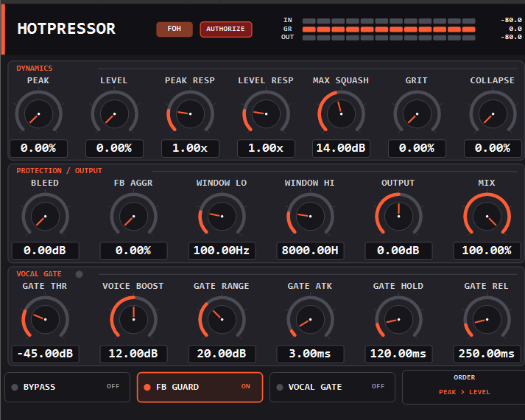Click the AUTHORIZE button
Viewport: 525px width, 420px height.
click(225, 29)
